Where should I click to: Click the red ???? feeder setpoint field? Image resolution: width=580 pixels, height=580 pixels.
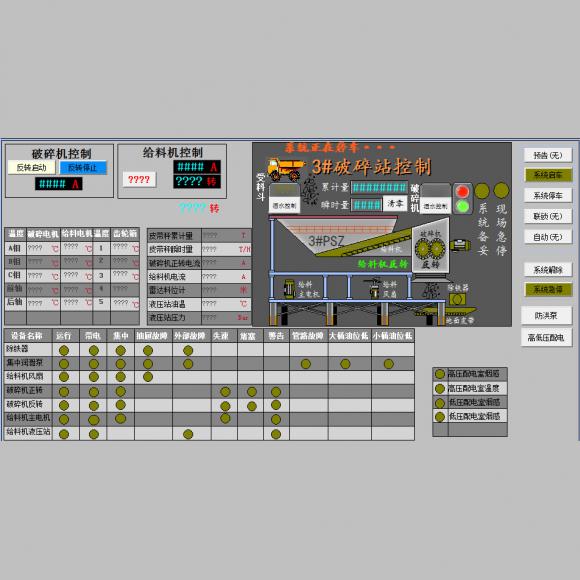139,180
